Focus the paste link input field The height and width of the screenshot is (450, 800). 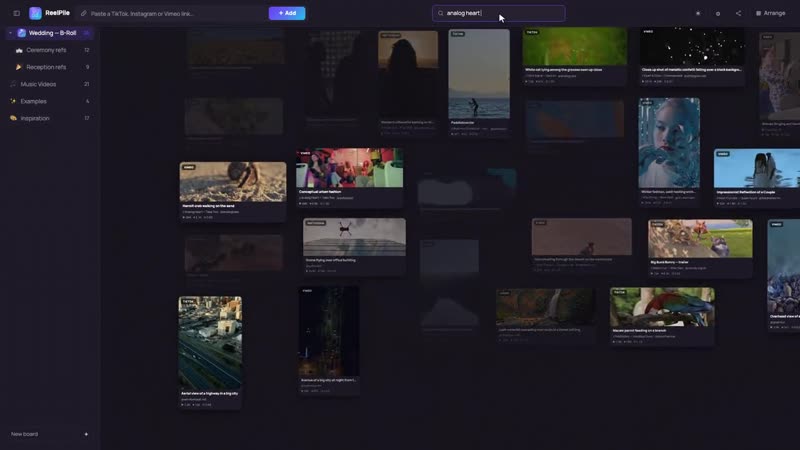click(x=173, y=13)
